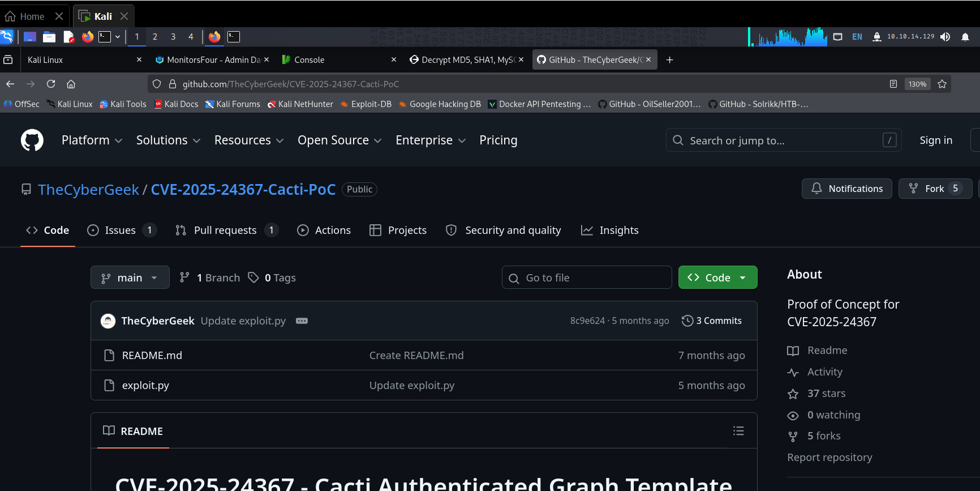The width and height of the screenshot is (980, 491).
Task: Open the README outline list icon
Action: point(738,431)
